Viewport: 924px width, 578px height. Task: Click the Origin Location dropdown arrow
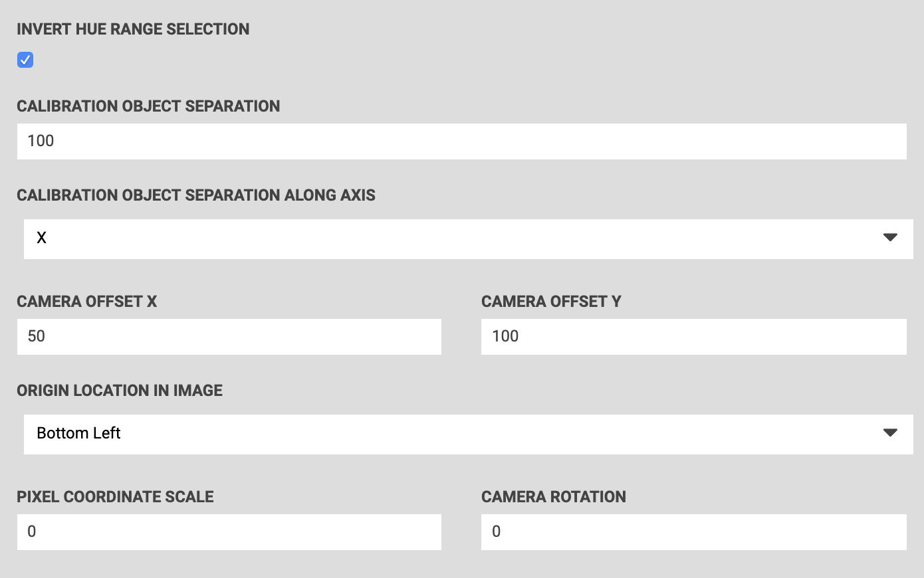[x=890, y=433]
